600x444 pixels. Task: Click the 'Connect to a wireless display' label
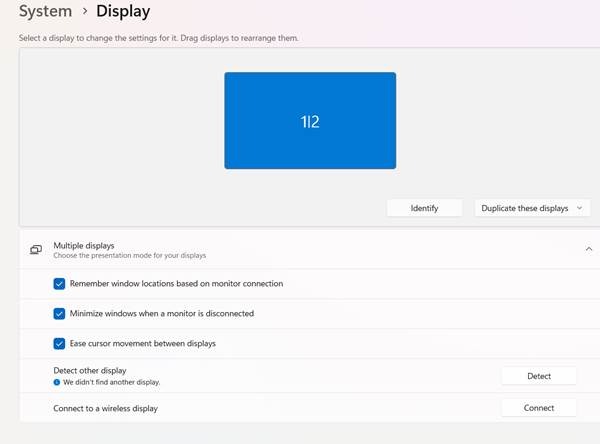pyautogui.click(x=106, y=408)
